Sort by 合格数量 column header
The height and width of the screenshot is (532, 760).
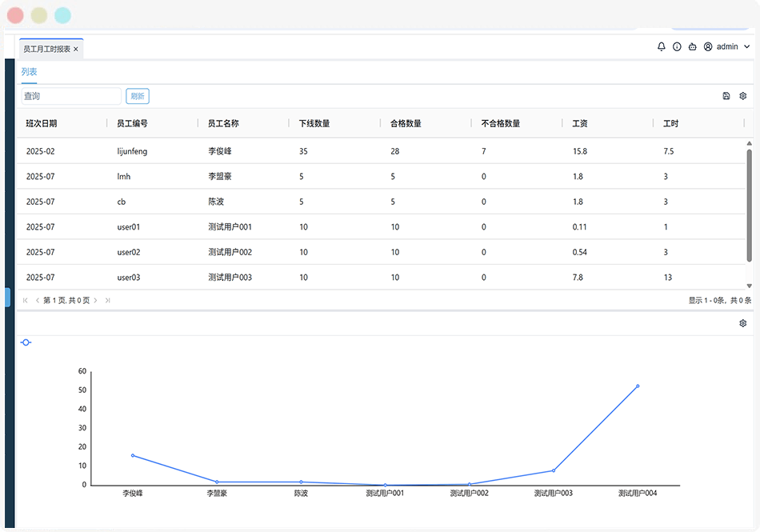pyautogui.click(x=406, y=123)
